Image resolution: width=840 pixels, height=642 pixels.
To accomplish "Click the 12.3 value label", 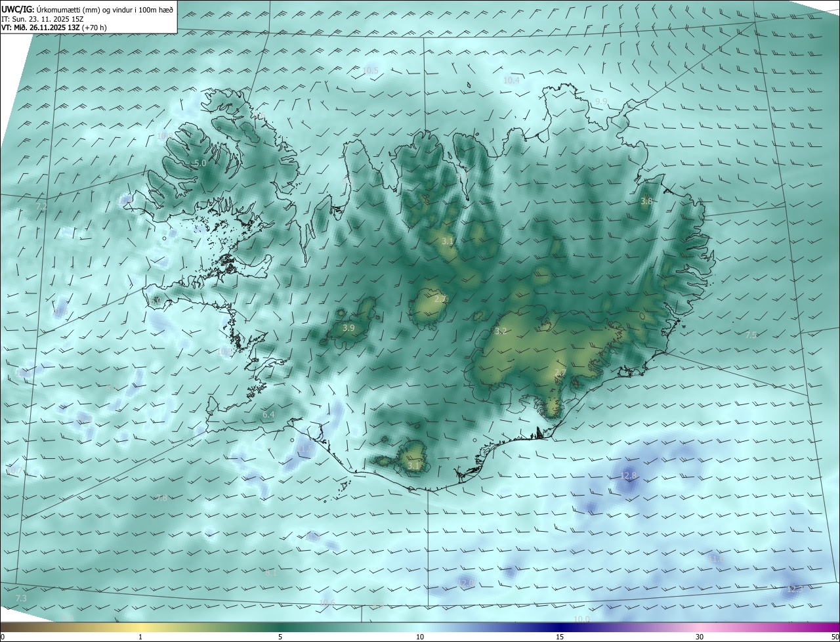I will pos(794,589).
